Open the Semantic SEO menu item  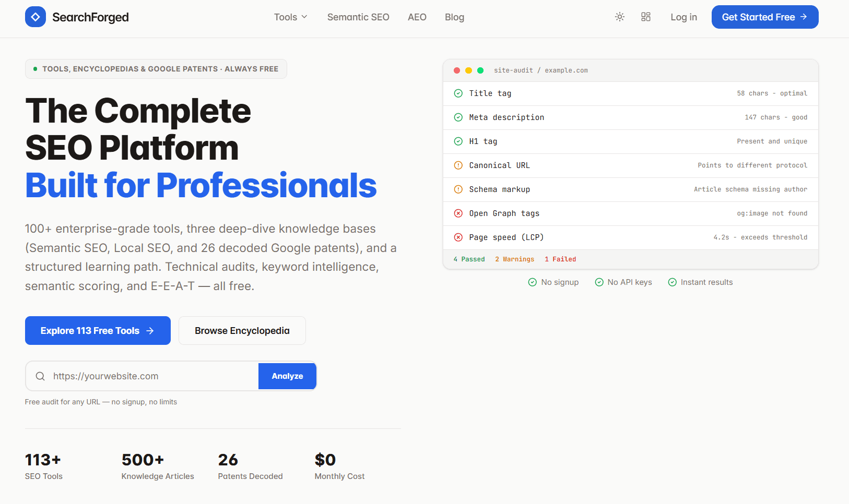[358, 17]
